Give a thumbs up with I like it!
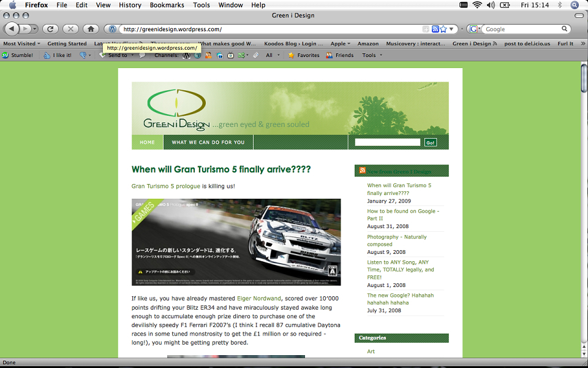This screenshot has width=588, height=368. pos(58,55)
